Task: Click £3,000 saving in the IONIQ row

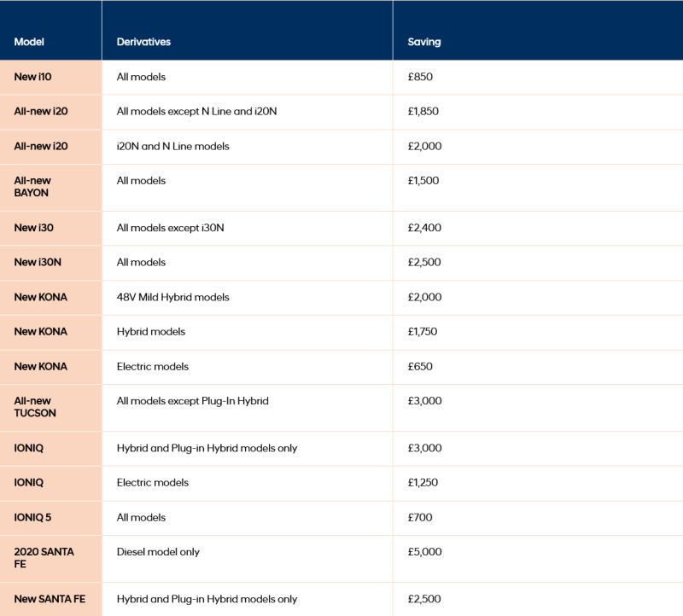Action: click(424, 448)
